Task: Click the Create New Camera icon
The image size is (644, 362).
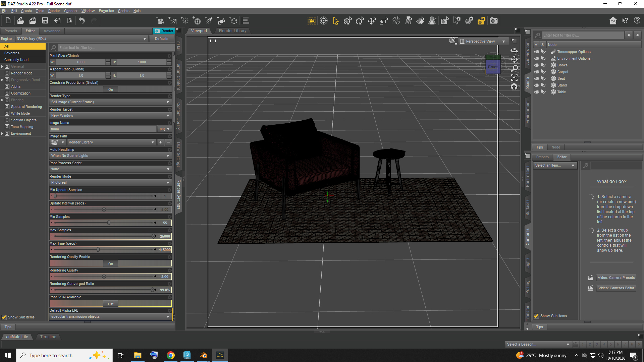Action: (160, 21)
